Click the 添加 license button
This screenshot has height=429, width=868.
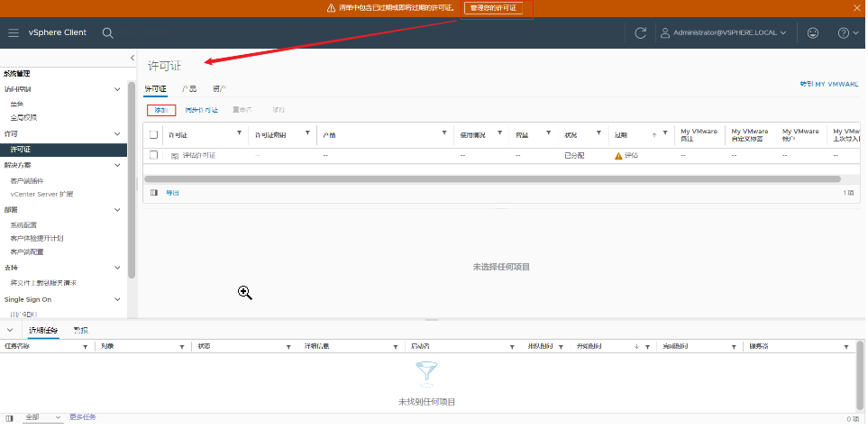click(x=161, y=110)
